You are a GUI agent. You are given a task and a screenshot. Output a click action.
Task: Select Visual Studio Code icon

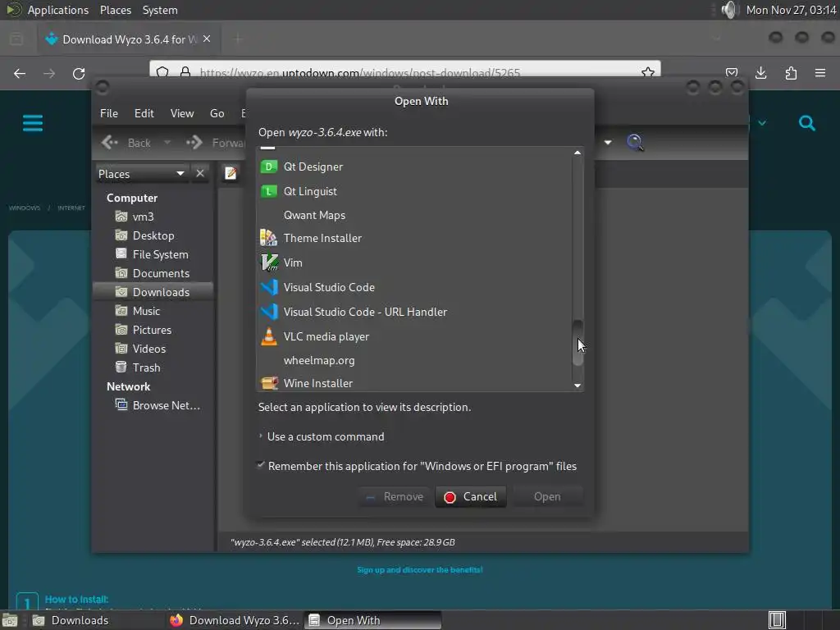coord(269,287)
